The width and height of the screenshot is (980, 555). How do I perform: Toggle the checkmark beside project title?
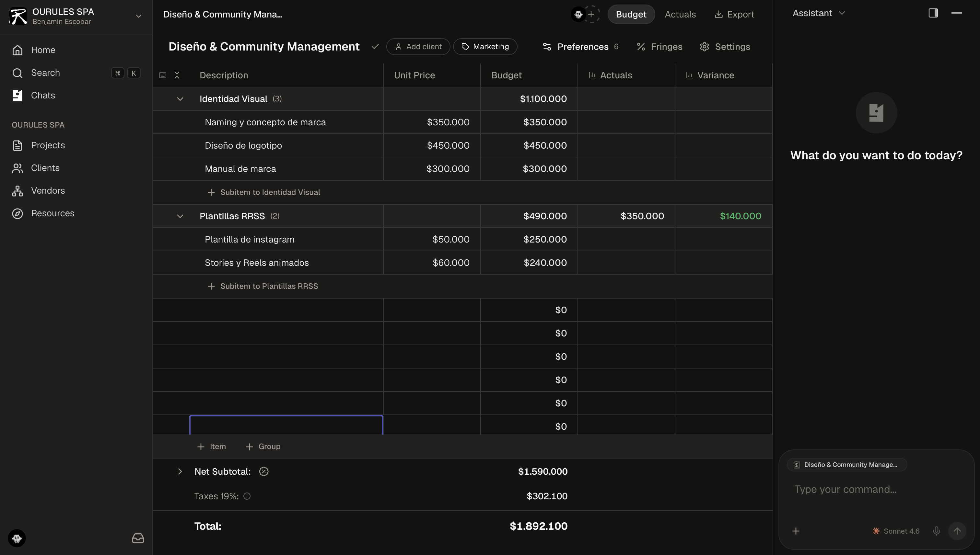pyautogui.click(x=375, y=47)
